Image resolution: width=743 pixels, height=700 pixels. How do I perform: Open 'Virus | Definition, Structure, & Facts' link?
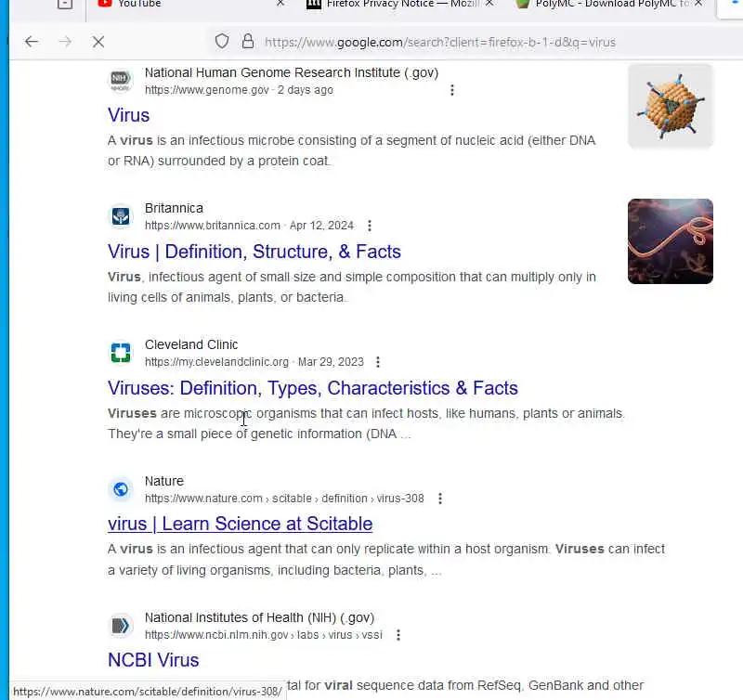click(254, 252)
